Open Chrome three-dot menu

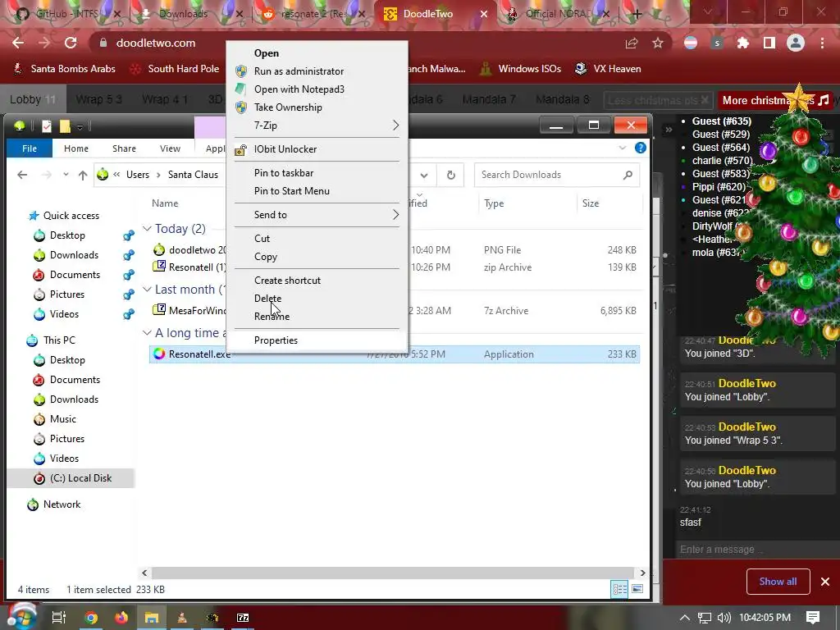tap(822, 43)
